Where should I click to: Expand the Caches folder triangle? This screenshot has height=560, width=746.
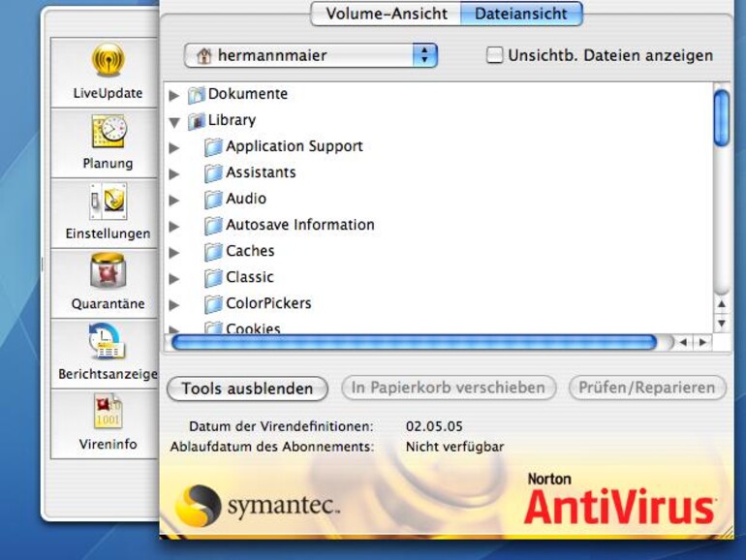(x=174, y=252)
